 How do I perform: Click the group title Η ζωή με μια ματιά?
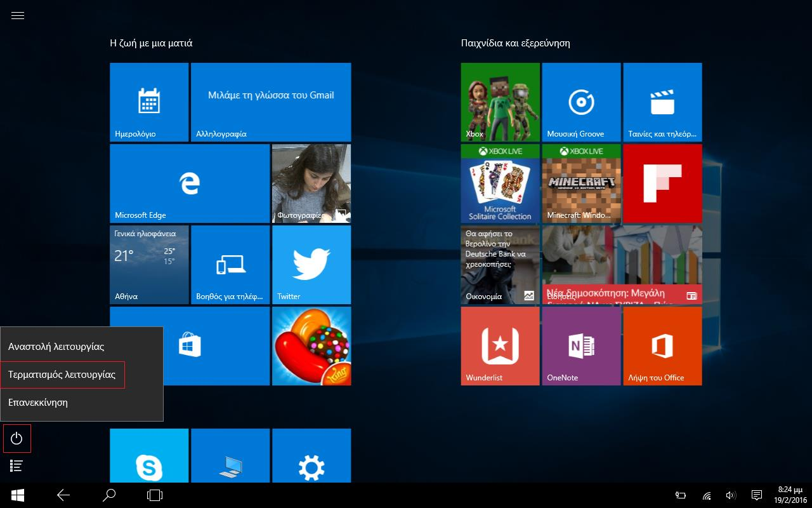pos(151,43)
